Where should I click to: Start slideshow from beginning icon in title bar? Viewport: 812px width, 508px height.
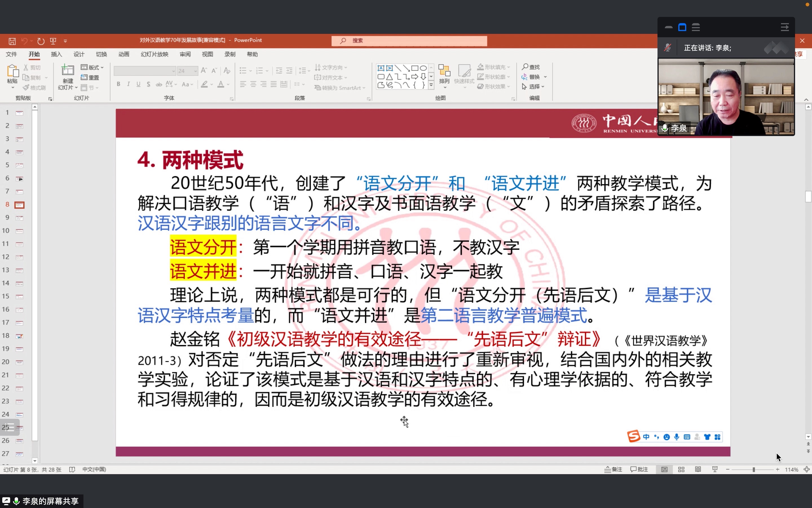click(x=53, y=41)
